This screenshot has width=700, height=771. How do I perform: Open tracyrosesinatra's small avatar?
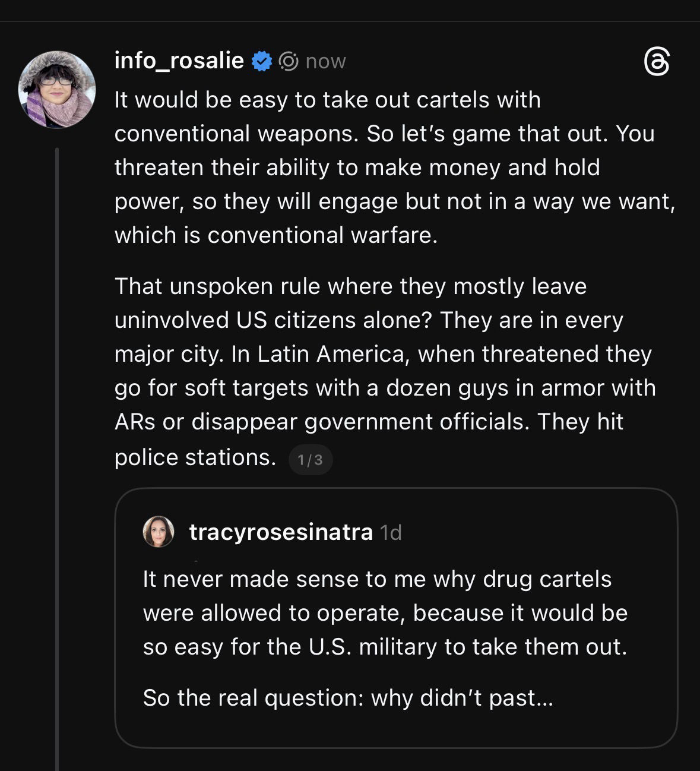(159, 532)
